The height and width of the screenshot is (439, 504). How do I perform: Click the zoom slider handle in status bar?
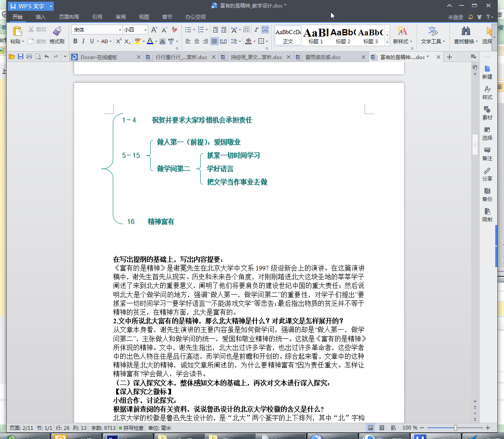coord(455,428)
